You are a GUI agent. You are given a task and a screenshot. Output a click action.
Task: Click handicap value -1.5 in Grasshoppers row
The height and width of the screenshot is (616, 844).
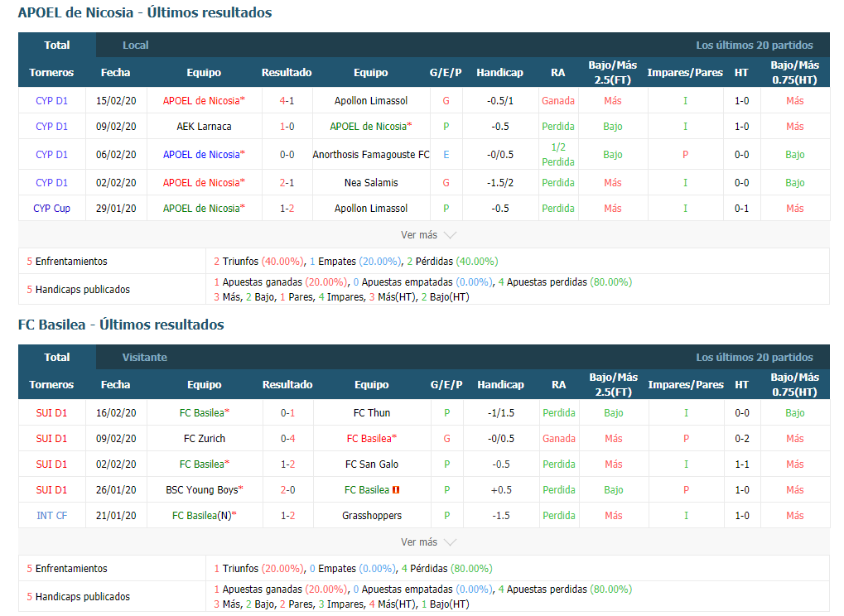click(x=500, y=515)
